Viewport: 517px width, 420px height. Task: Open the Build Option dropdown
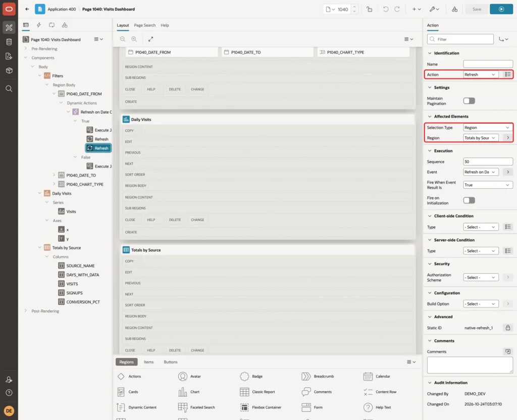(x=481, y=304)
